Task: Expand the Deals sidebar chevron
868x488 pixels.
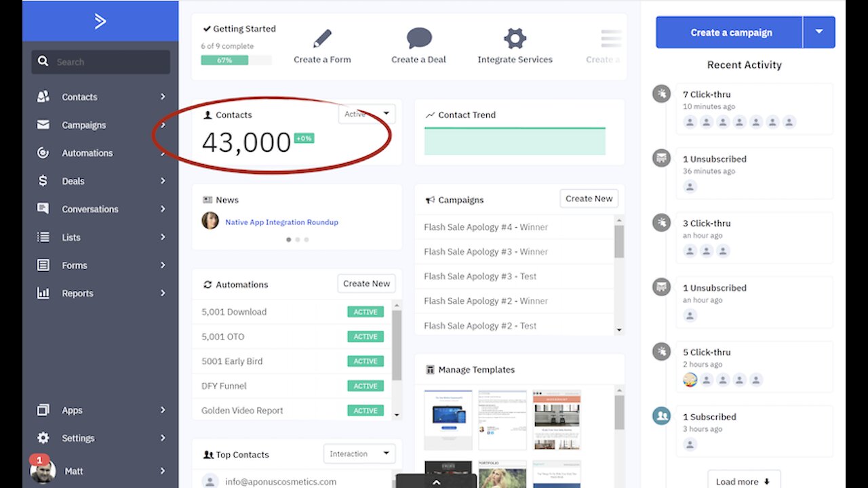Action: click(163, 181)
